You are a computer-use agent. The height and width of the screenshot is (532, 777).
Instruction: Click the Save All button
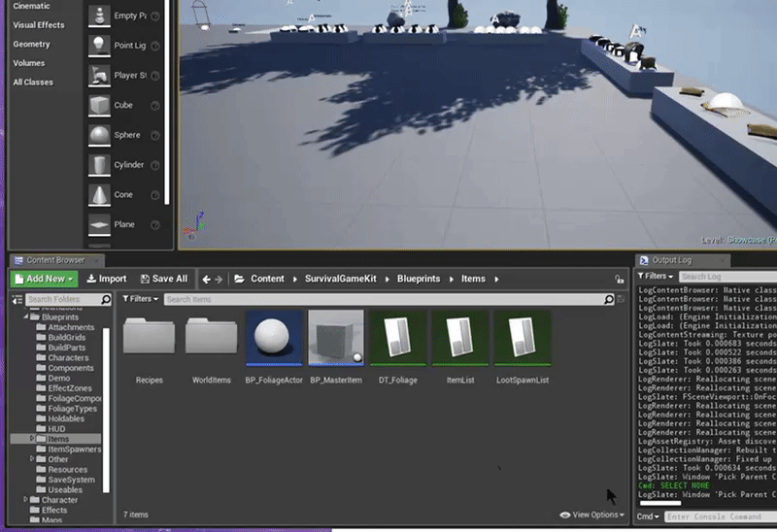pyautogui.click(x=164, y=279)
